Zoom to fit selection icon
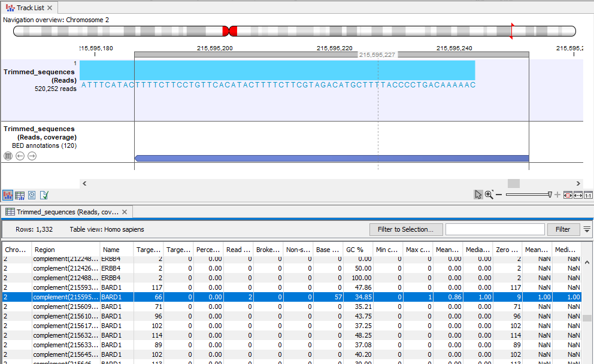The image size is (594, 364). tap(568, 195)
